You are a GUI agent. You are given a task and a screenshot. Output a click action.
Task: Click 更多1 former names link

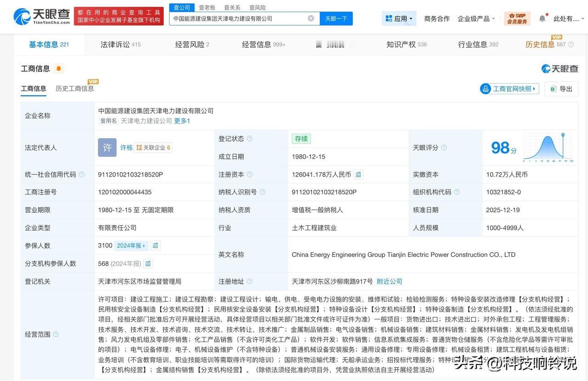point(182,121)
